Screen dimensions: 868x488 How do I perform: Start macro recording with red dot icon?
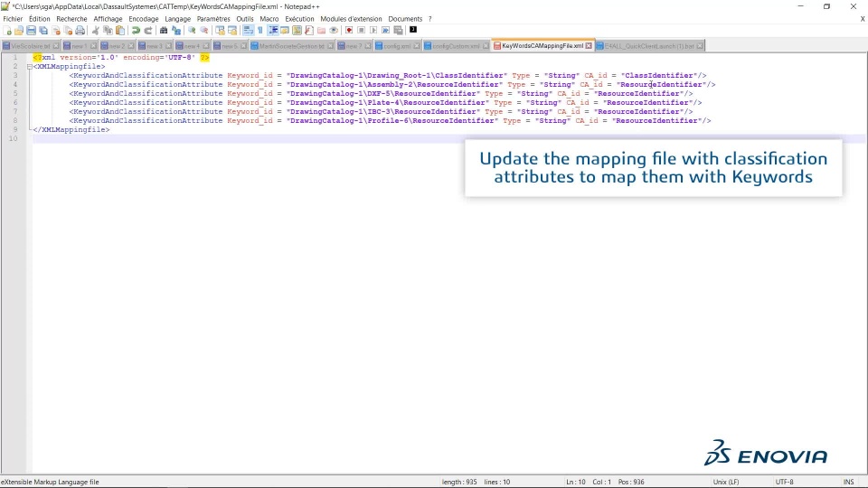(x=349, y=31)
